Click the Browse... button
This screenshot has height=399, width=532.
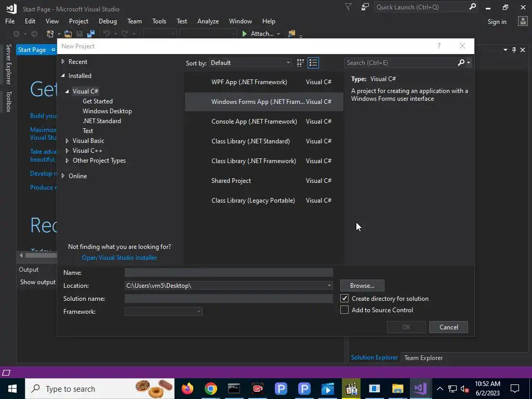click(362, 286)
